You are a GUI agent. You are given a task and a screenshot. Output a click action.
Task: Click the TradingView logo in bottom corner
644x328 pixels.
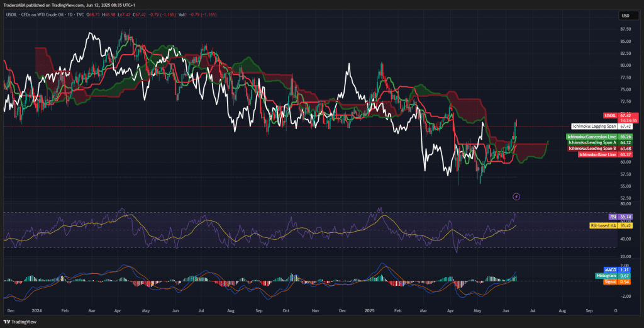coord(20,321)
